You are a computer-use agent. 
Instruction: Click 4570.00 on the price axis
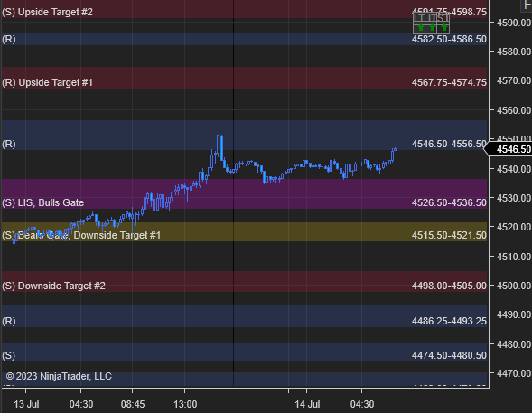(514, 80)
